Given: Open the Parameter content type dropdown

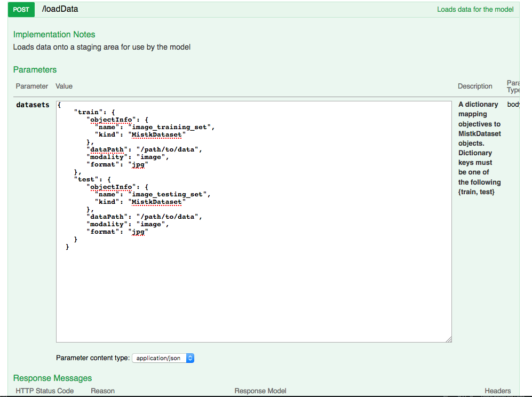Looking at the screenshot, I should tap(163, 358).
